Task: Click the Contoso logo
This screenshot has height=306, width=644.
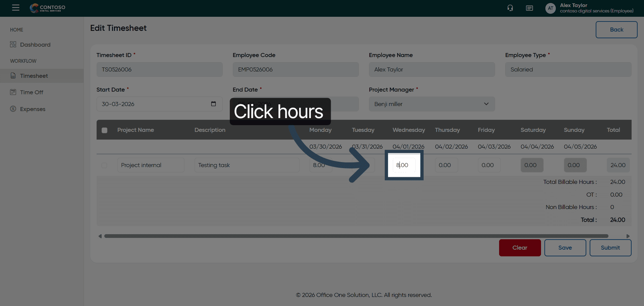Action: pyautogui.click(x=48, y=8)
